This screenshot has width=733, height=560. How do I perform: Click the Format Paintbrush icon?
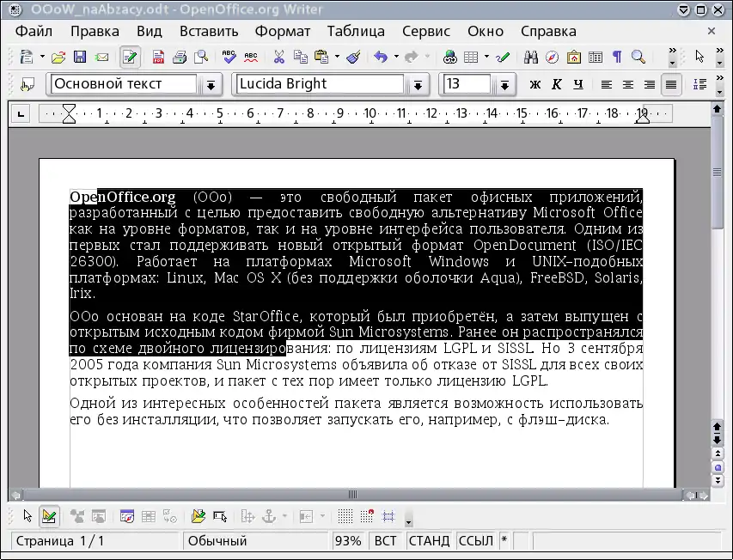tap(353, 58)
